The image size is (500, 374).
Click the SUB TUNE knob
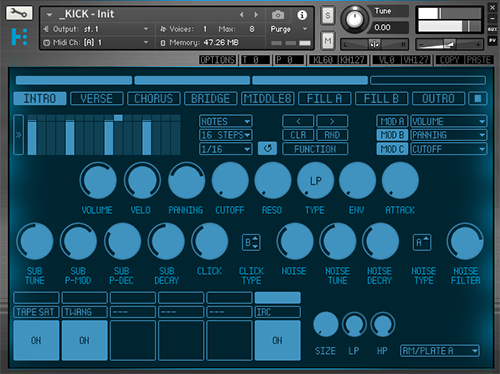(x=35, y=241)
